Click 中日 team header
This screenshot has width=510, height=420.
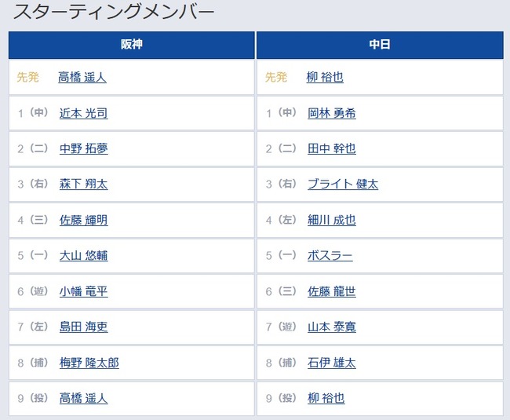380,45
